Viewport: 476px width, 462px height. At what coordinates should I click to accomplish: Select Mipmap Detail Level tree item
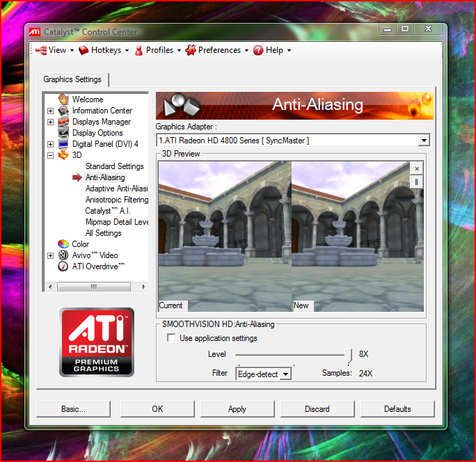117,222
